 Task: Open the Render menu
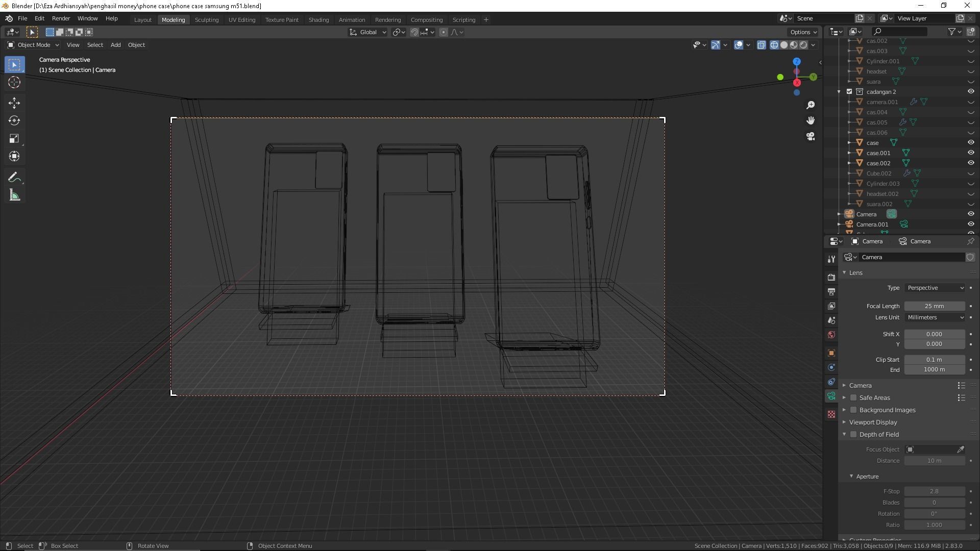tap(61, 18)
